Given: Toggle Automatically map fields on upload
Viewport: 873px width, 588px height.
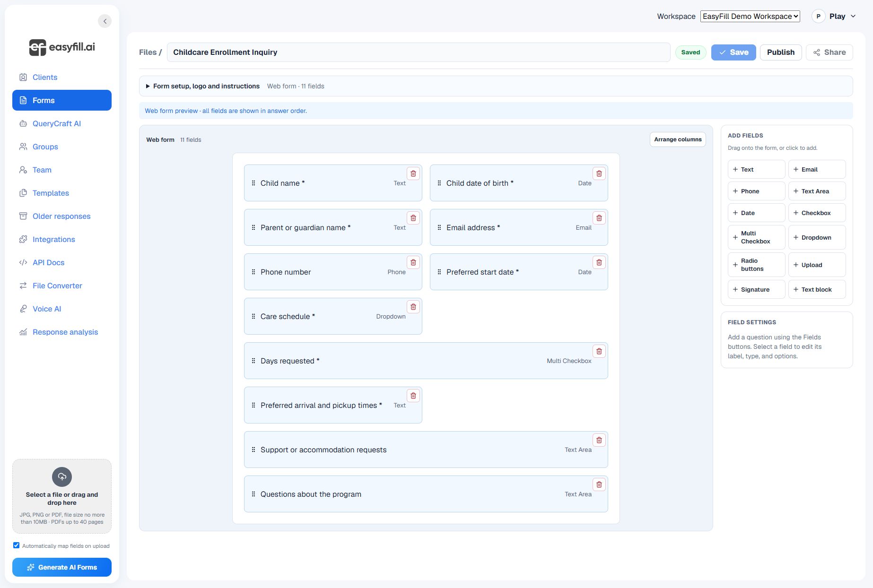Looking at the screenshot, I should [17, 545].
